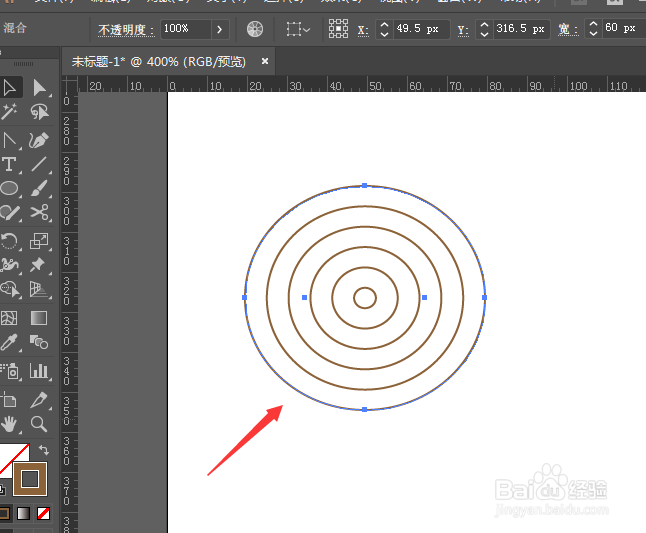Set paint mode to Gradient
This screenshot has width=646, height=533.
[24, 514]
